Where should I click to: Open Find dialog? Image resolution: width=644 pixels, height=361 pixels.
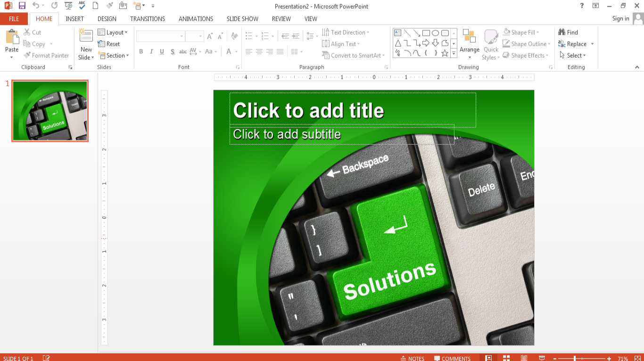tap(568, 33)
